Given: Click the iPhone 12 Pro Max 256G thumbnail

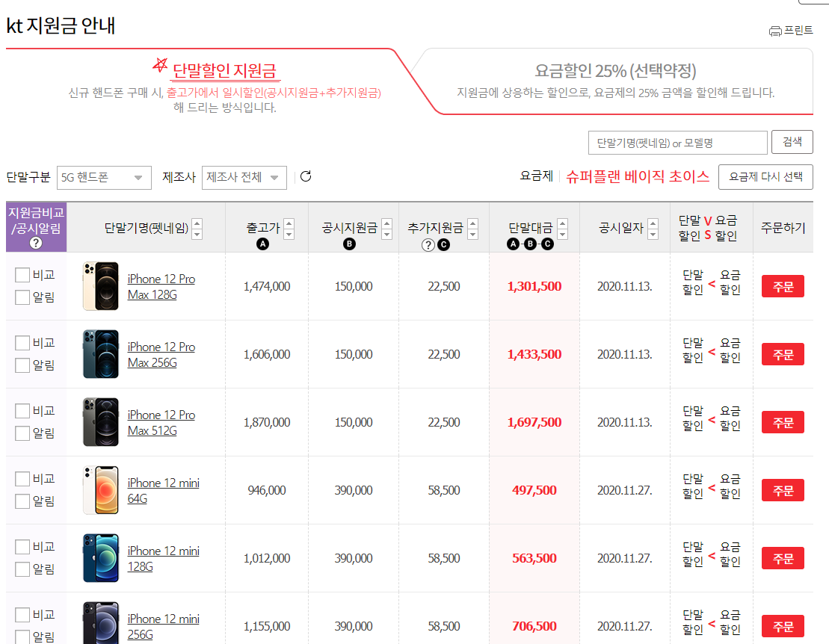Looking at the screenshot, I should coord(100,354).
